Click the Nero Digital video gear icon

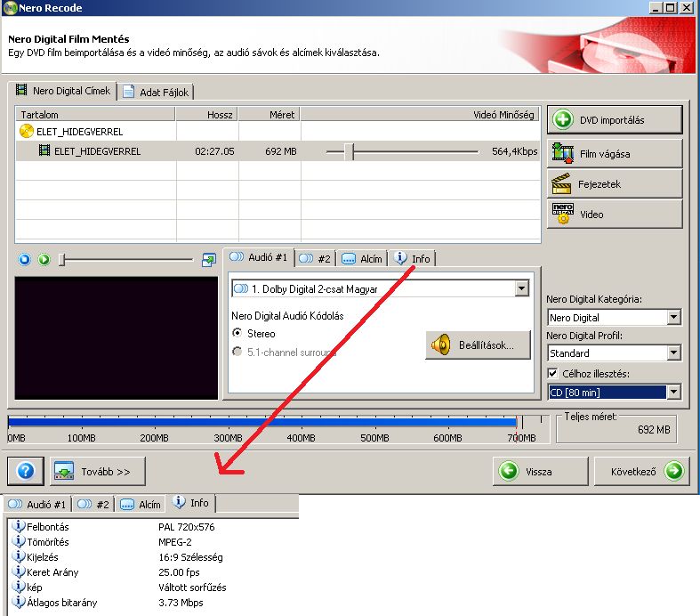562,214
